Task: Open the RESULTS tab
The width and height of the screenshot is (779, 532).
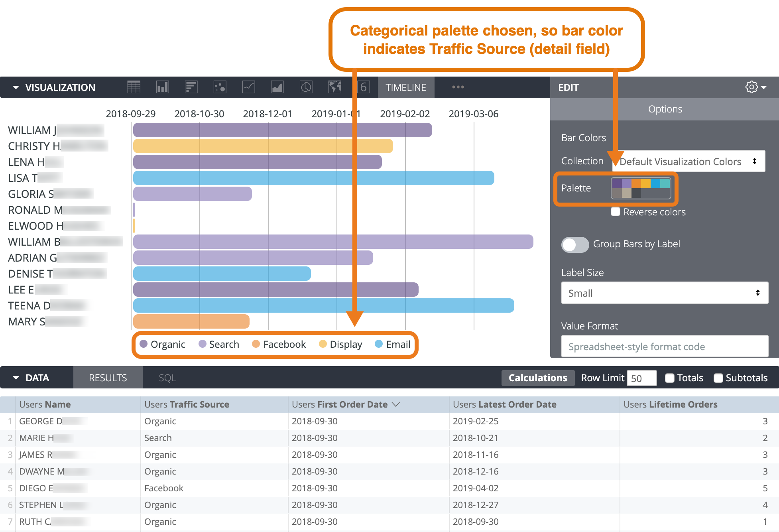Action: point(108,378)
